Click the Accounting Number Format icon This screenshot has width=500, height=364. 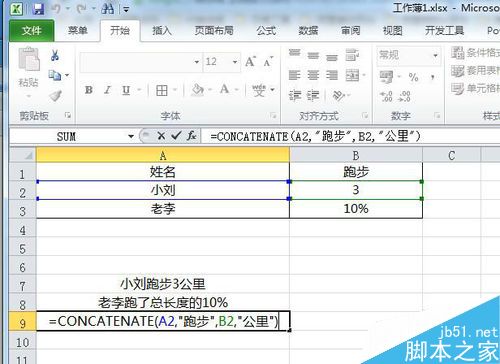click(x=386, y=77)
